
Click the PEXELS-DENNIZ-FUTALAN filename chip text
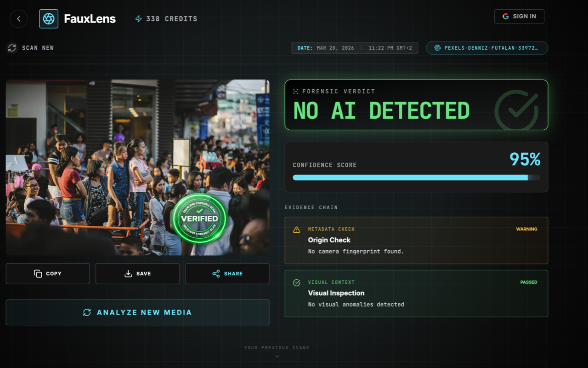(491, 48)
